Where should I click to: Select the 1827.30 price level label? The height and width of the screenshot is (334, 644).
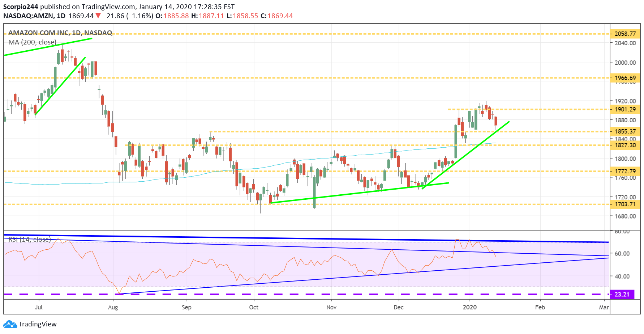click(x=625, y=145)
